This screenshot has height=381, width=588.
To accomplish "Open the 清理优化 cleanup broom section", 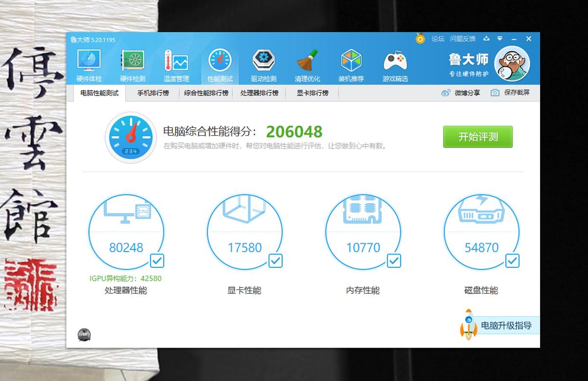I will [x=307, y=66].
